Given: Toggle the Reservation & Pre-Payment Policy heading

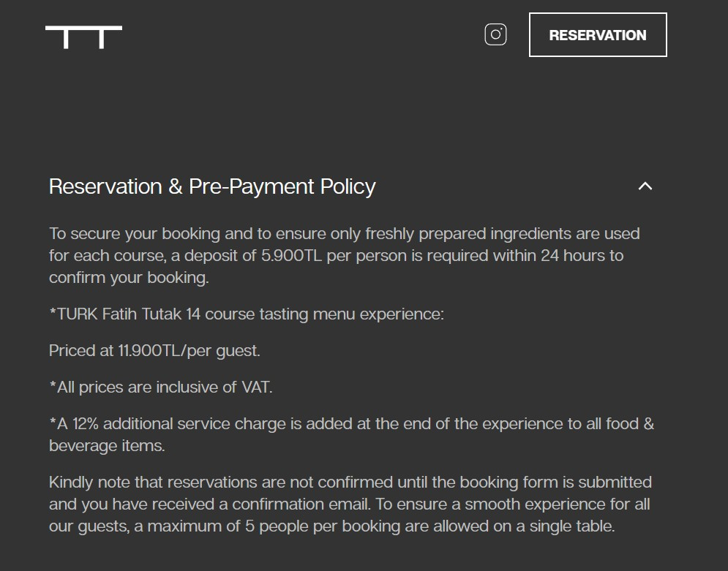Looking at the screenshot, I should (x=212, y=186).
